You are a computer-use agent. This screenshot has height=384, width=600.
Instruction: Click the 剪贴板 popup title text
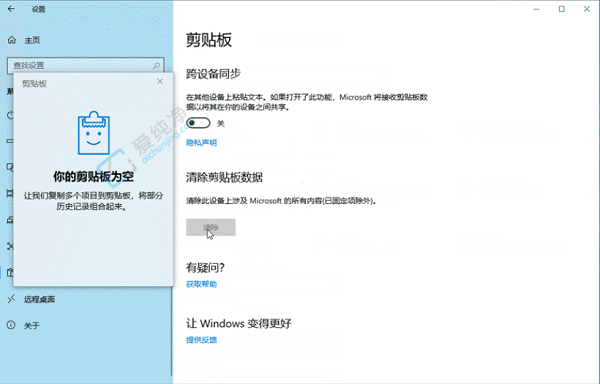pyautogui.click(x=34, y=84)
